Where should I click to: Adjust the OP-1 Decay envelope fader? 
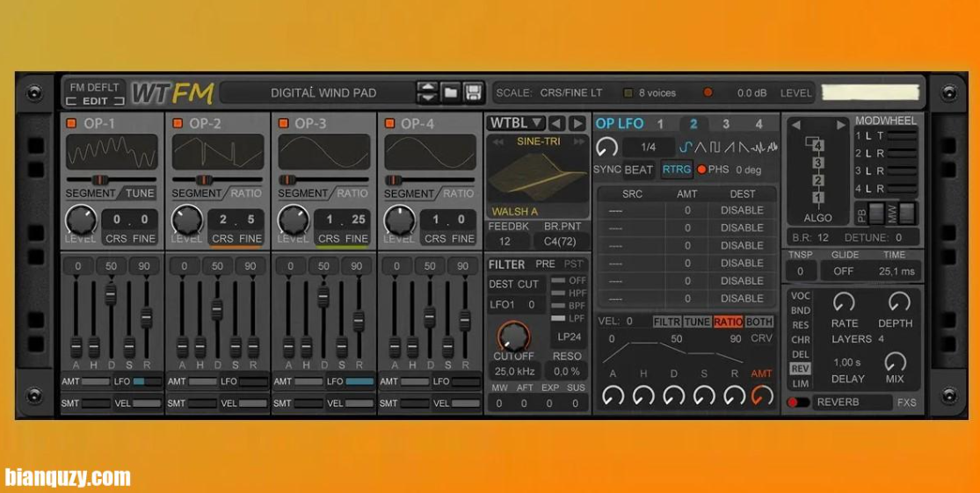[111, 294]
